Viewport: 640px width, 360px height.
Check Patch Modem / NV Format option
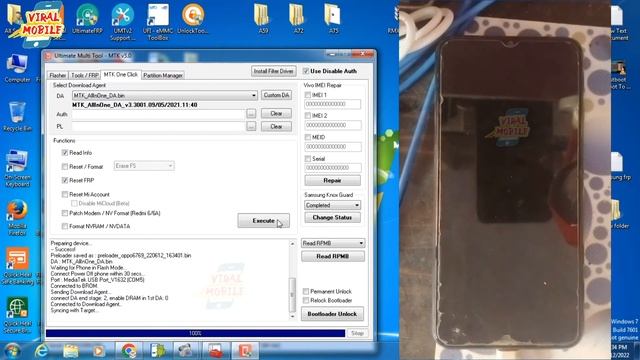pyautogui.click(x=65, y=213)
